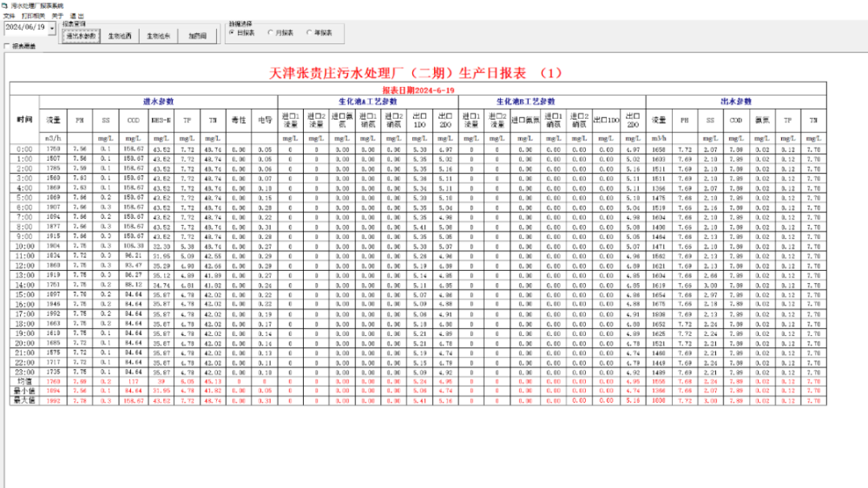Screen dimensions: 868x488
Task: Click the 生化池B工艺参数 group header
Action: [x=526, y=101]
